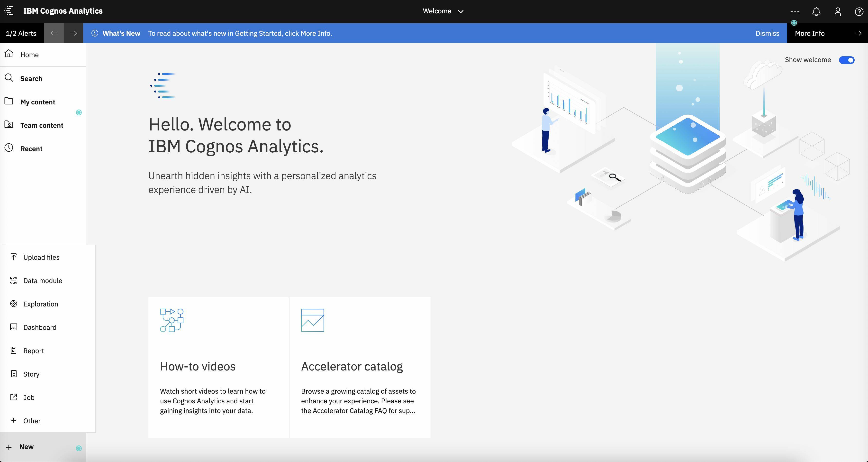
Task: Click the More Info link
Action: [x=809, y=33]
